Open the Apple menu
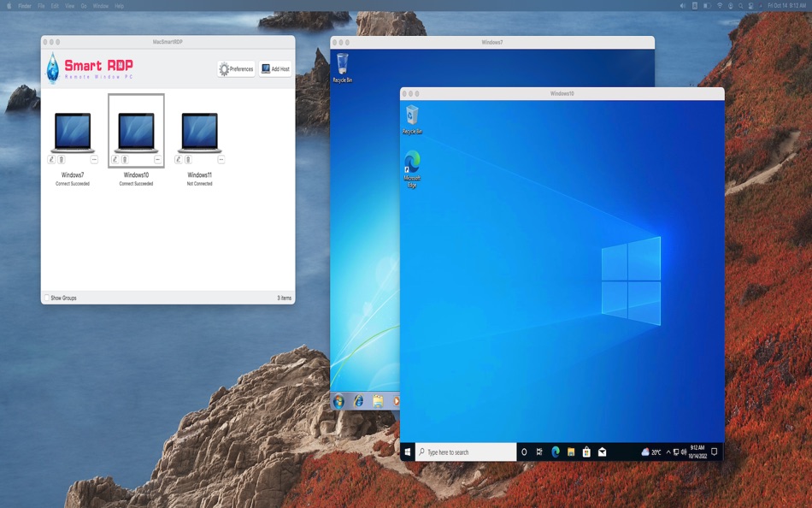Screen dimensions: 812x508 point(9,6)
